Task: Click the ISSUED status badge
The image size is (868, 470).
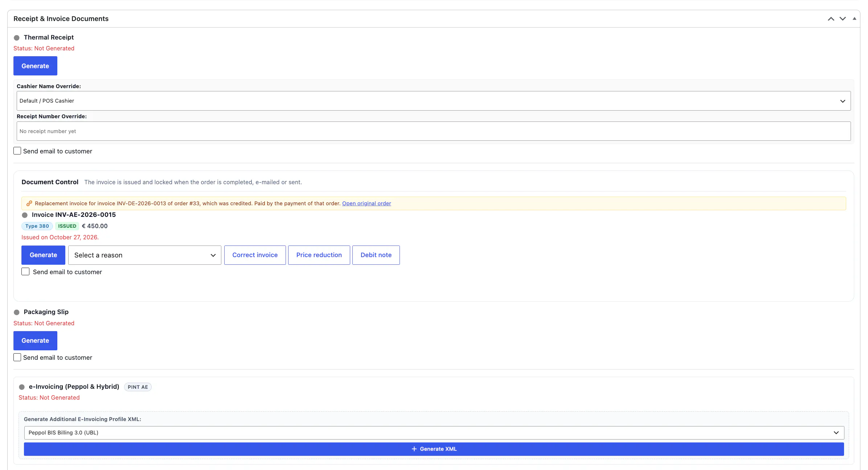Action: pos(67,226)
